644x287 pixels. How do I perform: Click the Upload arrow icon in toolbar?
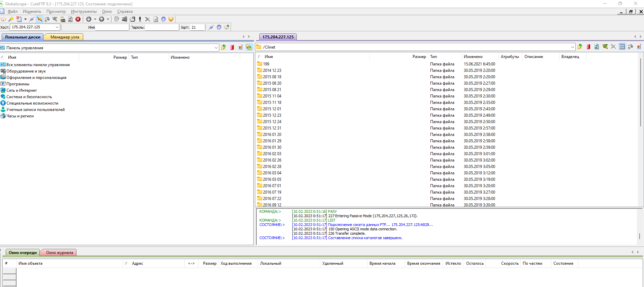tap(101, 19)
